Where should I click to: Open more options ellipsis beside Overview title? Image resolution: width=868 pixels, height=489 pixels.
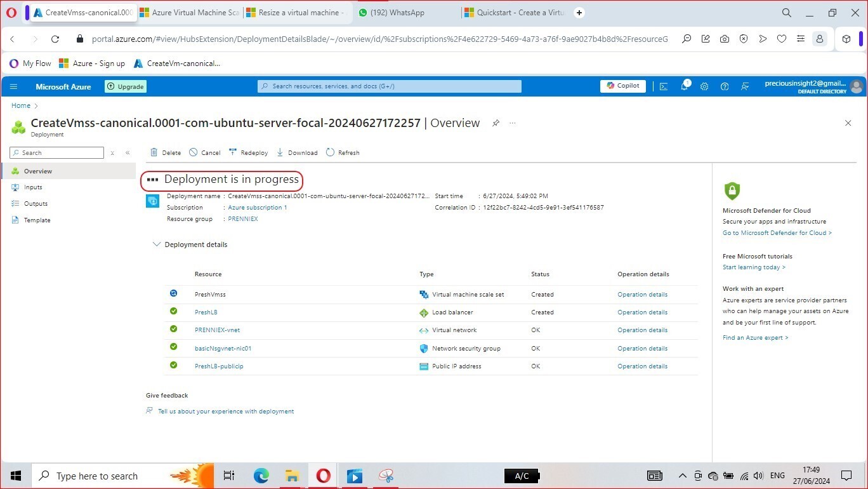click(x=513, y=123)
